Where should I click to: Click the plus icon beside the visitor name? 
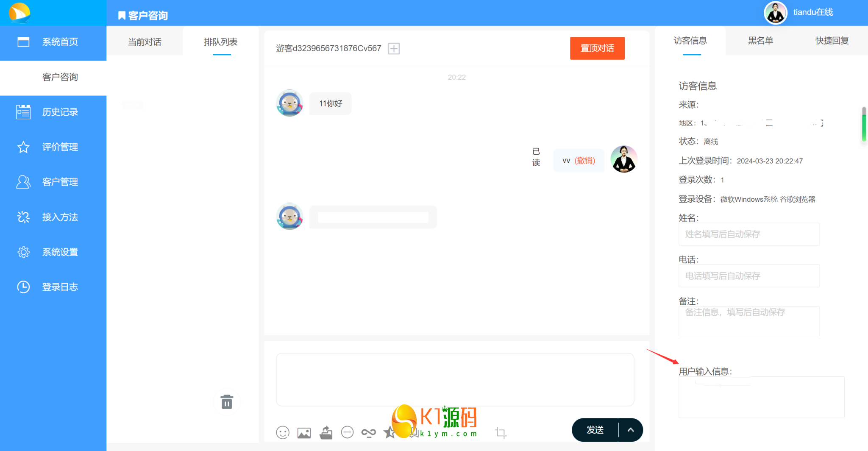394,48
